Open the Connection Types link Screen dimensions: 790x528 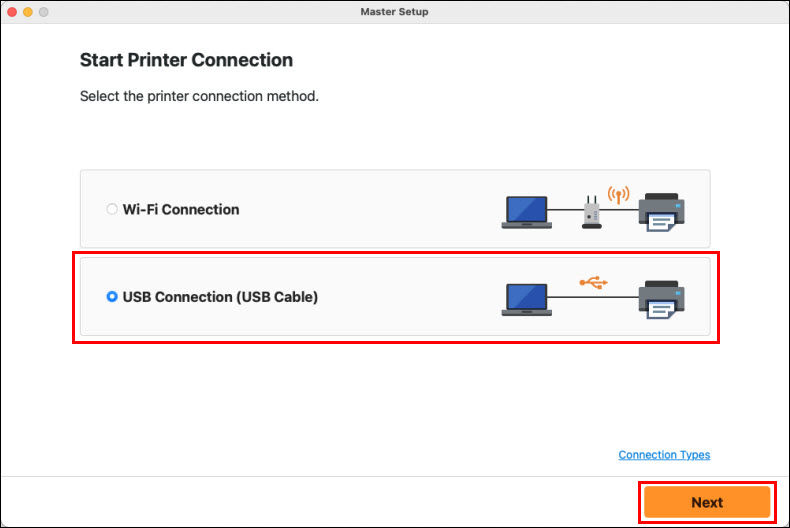[664, 455]
